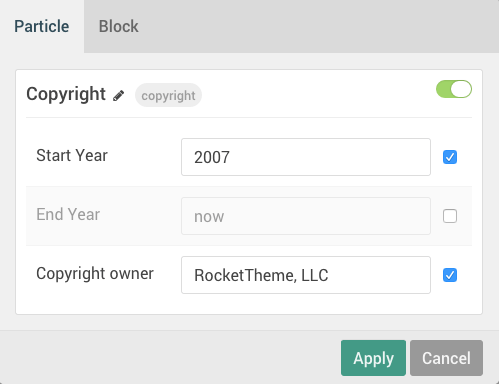Open the Block tab
The height and width of the screenshot is (384, 499).
(x=118, y=26)
